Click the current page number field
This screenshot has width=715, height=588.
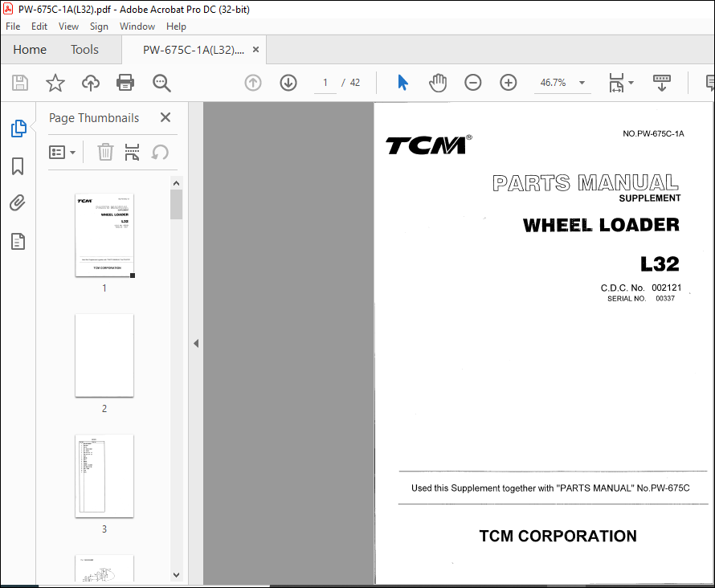click(x=325, y=83)
